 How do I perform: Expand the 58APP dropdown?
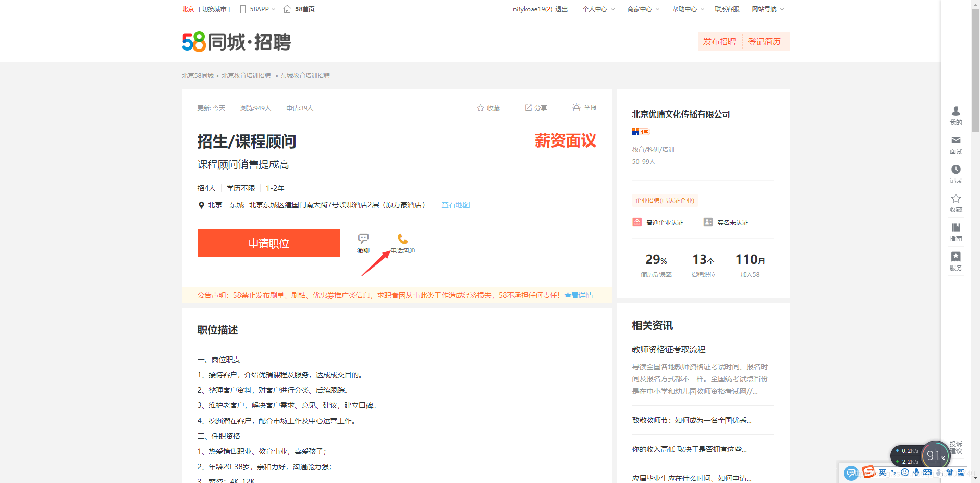click(x=273, y=9)
